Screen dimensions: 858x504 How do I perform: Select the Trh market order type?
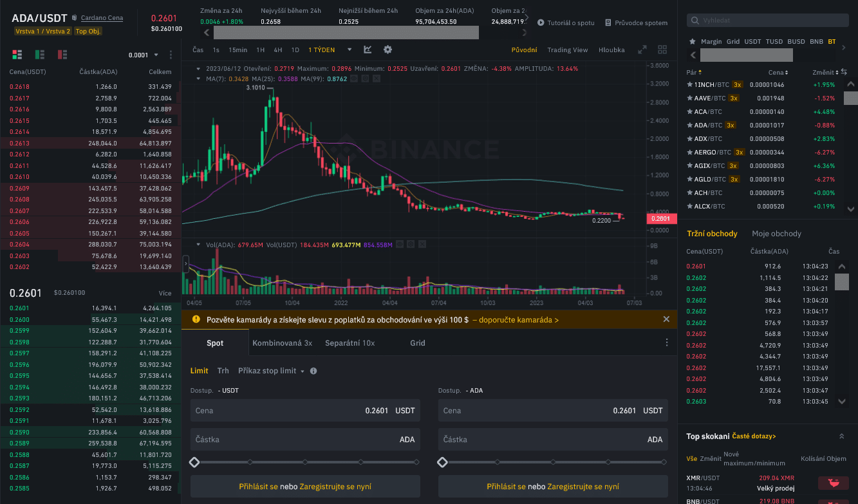point(223,371)
